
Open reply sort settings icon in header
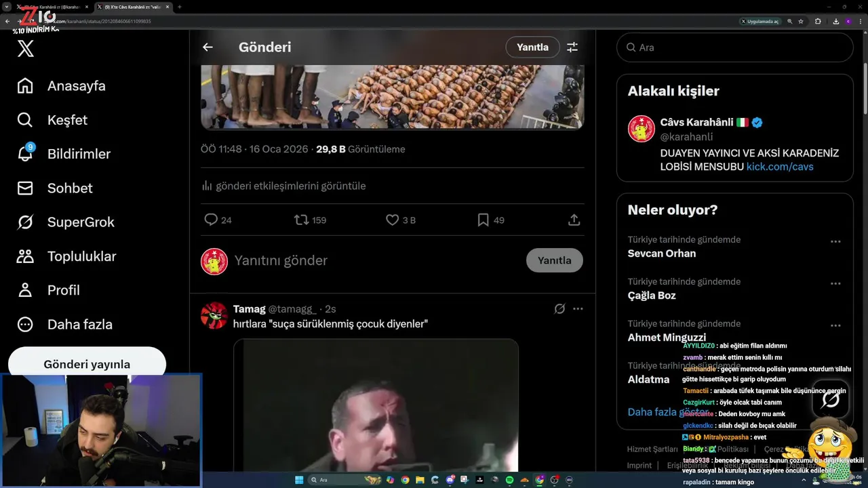pyautogui.click(x=572, y=47)
